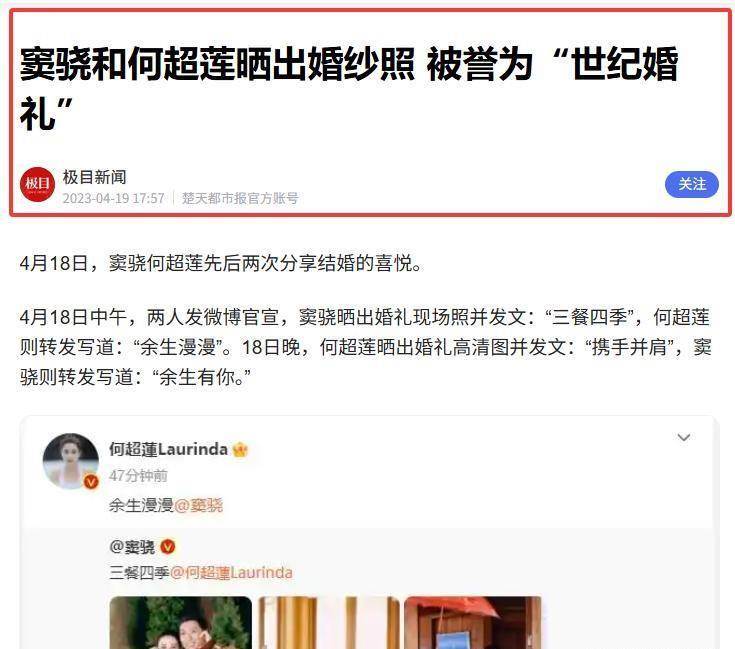Click the crown badge next to 何超莲Laurinda
This screenshot has height=649, width=735.
(240, 449)
